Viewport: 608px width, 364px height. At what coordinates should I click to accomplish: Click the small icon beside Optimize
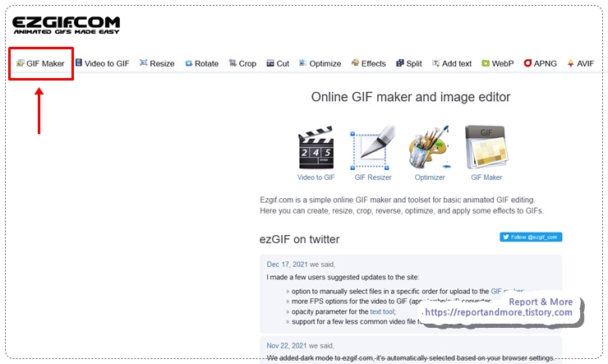click(x=302, y=62)
